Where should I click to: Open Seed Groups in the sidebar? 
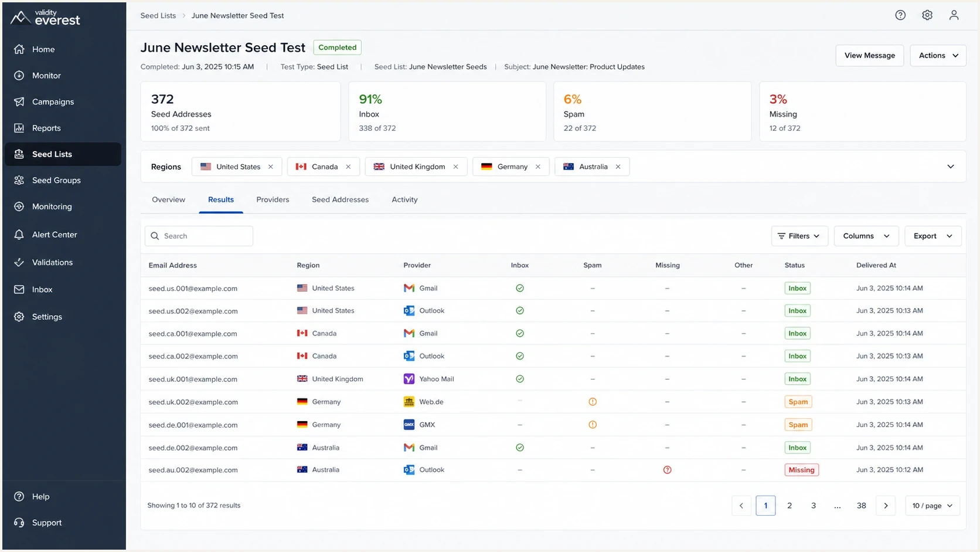point(63,180)
